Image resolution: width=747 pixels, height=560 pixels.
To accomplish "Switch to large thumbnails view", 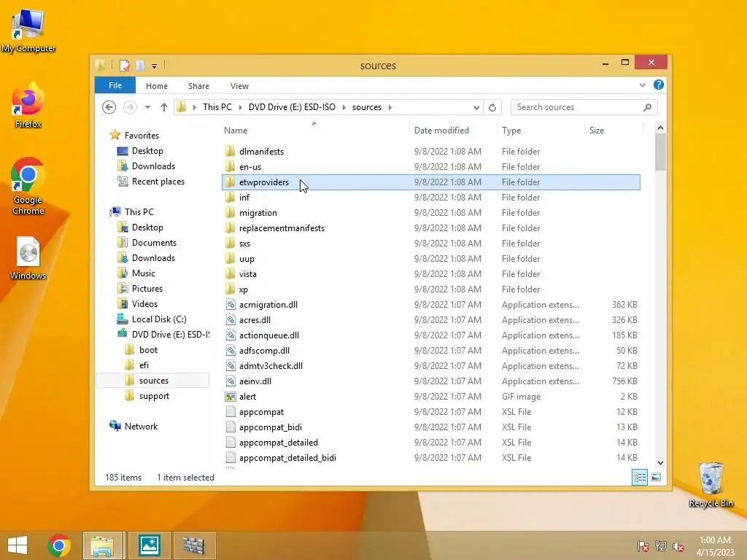I will pyautogui.click(x=656, y=477).
